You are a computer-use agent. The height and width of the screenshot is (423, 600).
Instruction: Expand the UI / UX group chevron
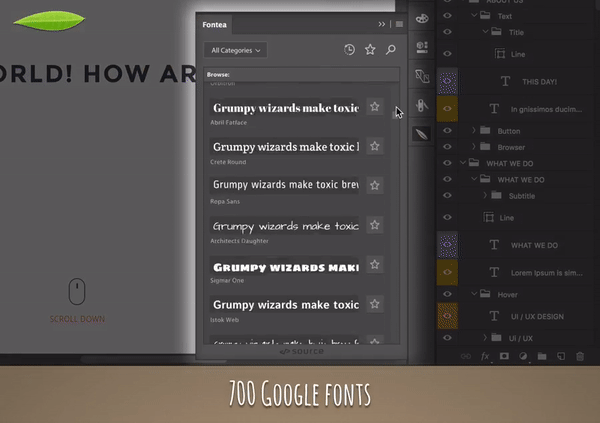(485, 338)
